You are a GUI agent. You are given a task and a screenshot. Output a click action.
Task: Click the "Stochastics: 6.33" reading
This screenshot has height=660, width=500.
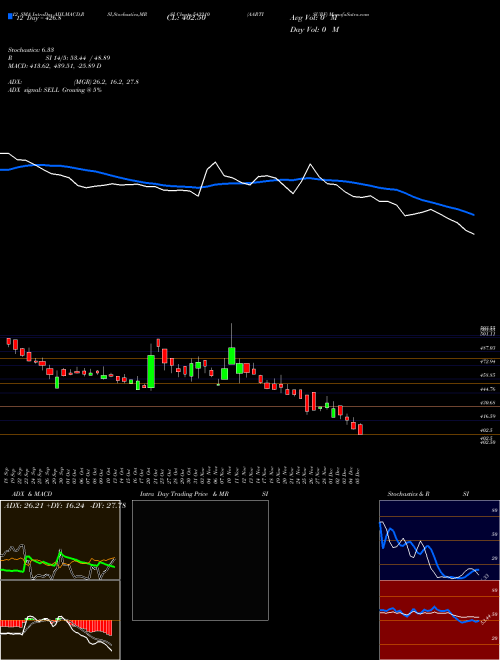(33, 50)
